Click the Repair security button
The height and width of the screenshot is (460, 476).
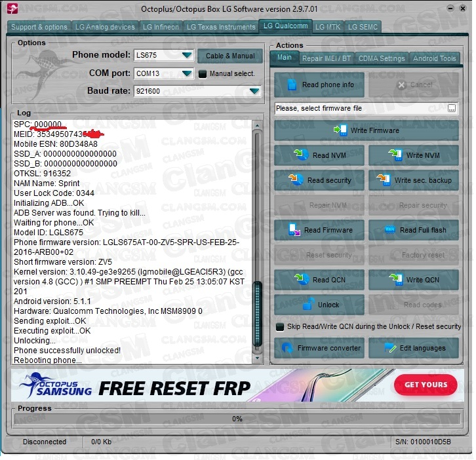(414, 205)
